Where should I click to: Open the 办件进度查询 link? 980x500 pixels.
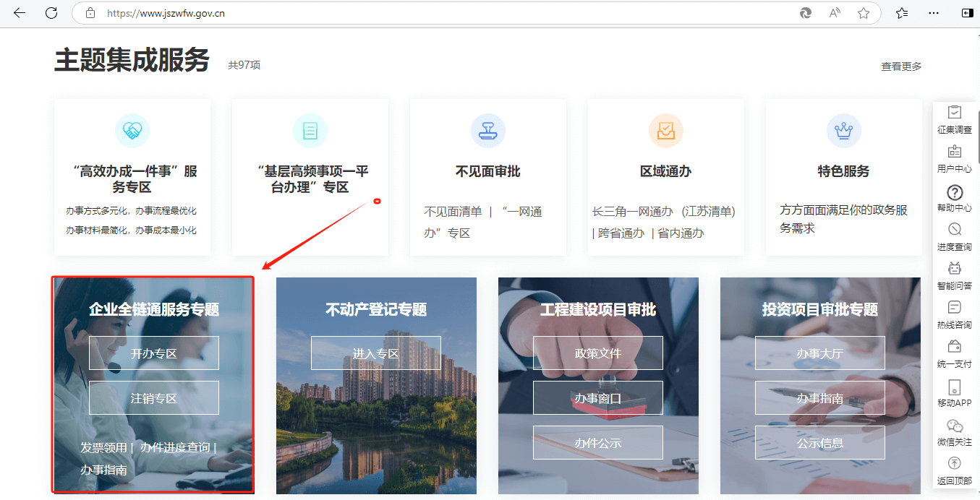coord(175,448)
